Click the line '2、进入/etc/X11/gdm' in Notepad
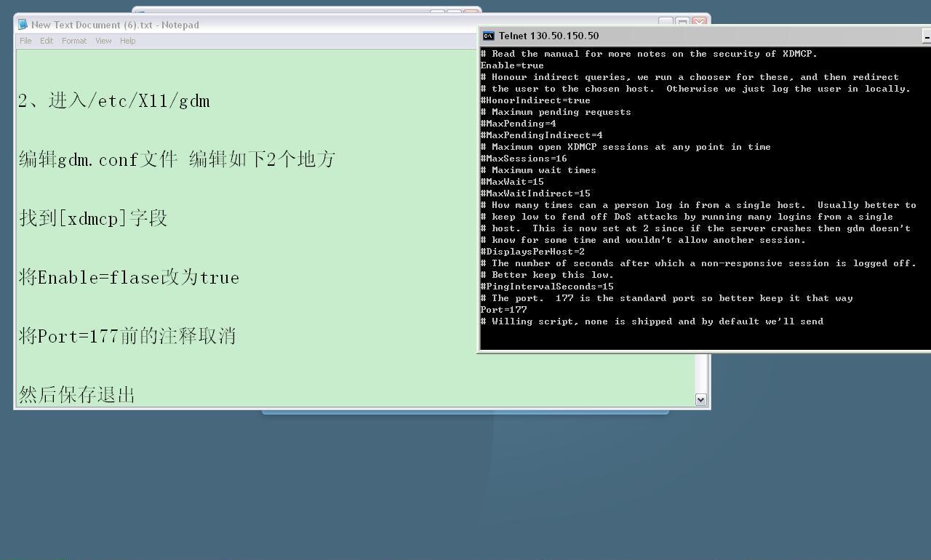The height and width of the screenshot is (560, 931). [x=114, y=100]
